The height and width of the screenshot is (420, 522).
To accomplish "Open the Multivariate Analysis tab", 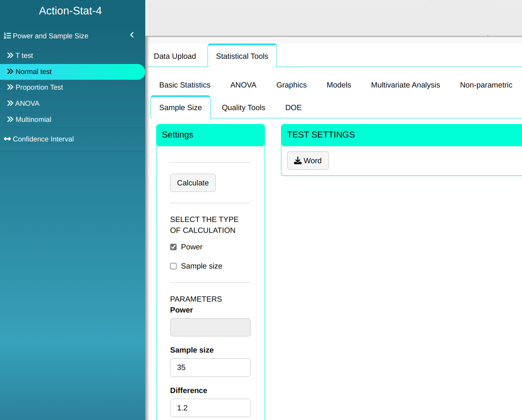I will (x=405, y=85).
